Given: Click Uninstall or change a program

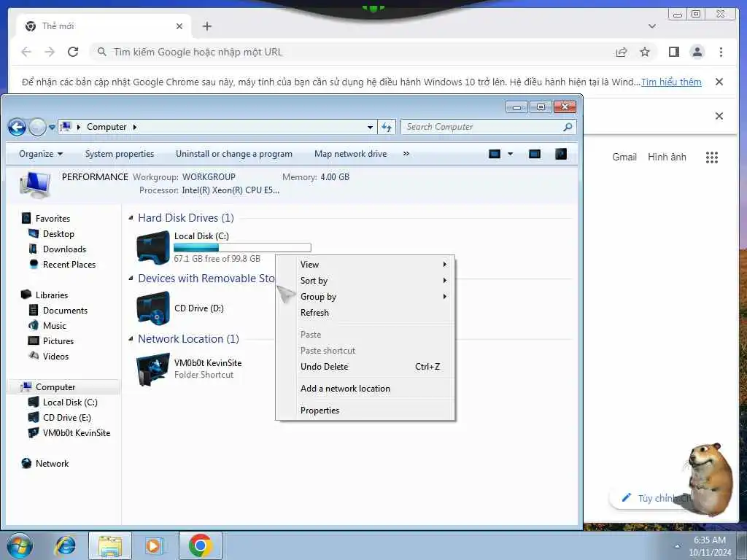Looking at the screenshot, I should point(234,154).
